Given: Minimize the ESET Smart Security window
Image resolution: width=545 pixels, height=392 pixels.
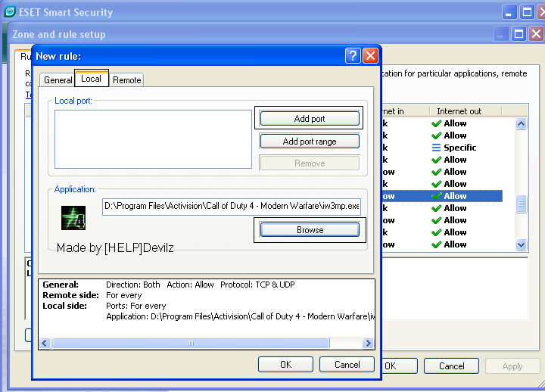Looking at the screenshot, I should pos(509,12).
